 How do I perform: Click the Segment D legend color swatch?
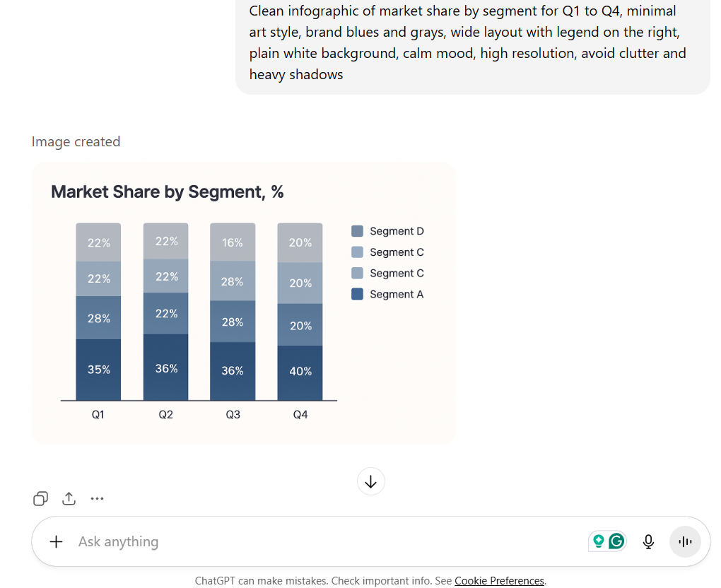[x=358, y=231]
